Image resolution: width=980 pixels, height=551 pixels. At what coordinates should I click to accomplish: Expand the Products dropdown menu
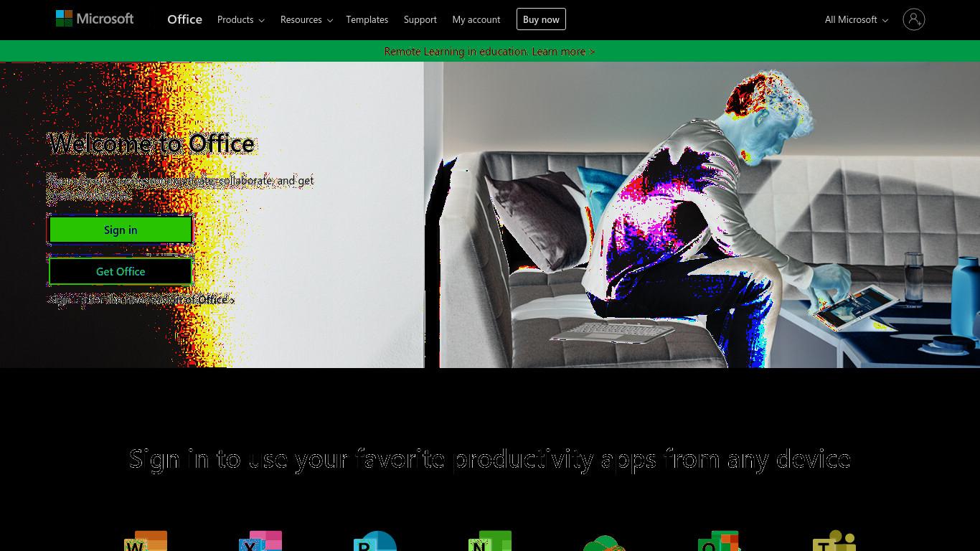241,19
